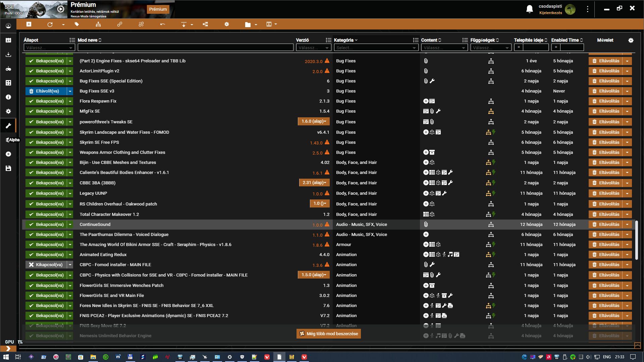Click the manage rules toolbar icon

pos(98,24)
